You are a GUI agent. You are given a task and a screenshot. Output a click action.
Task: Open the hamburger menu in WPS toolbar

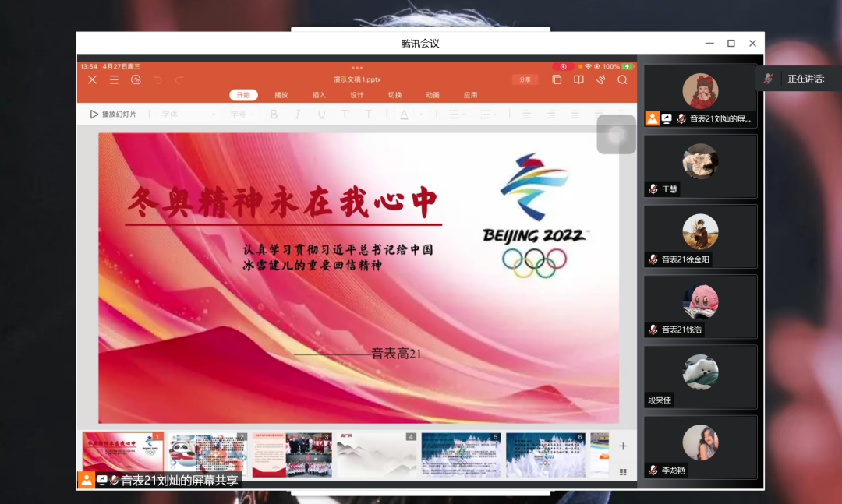(x=114, y=79)
